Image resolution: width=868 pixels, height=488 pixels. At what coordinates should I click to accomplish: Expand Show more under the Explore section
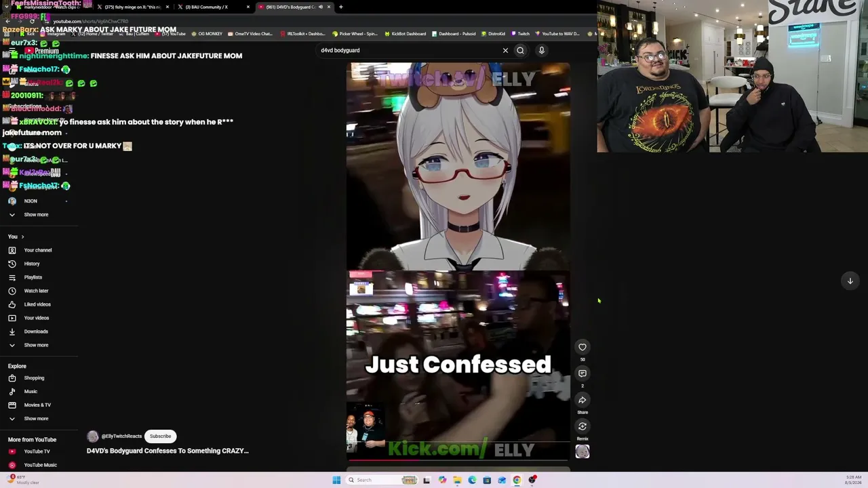[36, 419]
